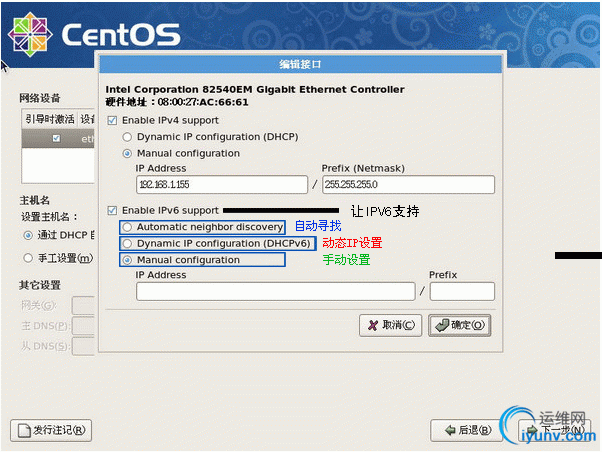Image resolution: width=602 pixels, height=452 pixels.
Task: Click the empty IPv6 Prefix field
Action: pyautogui.click(x=462, y=291)
